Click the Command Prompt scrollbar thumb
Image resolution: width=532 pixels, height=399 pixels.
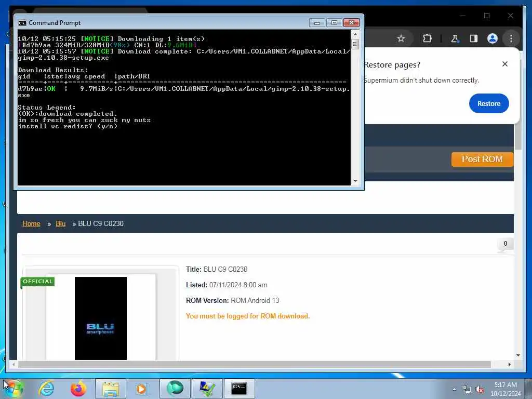click(355, 44)
